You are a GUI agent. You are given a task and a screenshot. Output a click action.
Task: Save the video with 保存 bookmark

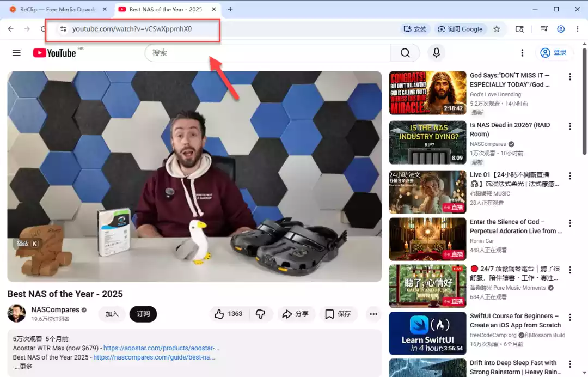[338, 314]
